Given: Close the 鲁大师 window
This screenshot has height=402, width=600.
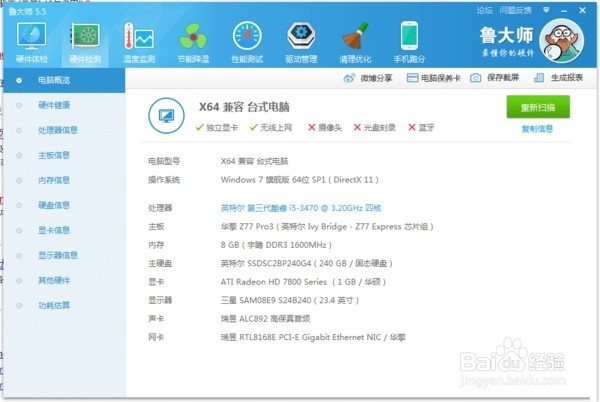Looking at the screenshot, I should (x=582, y=10).
